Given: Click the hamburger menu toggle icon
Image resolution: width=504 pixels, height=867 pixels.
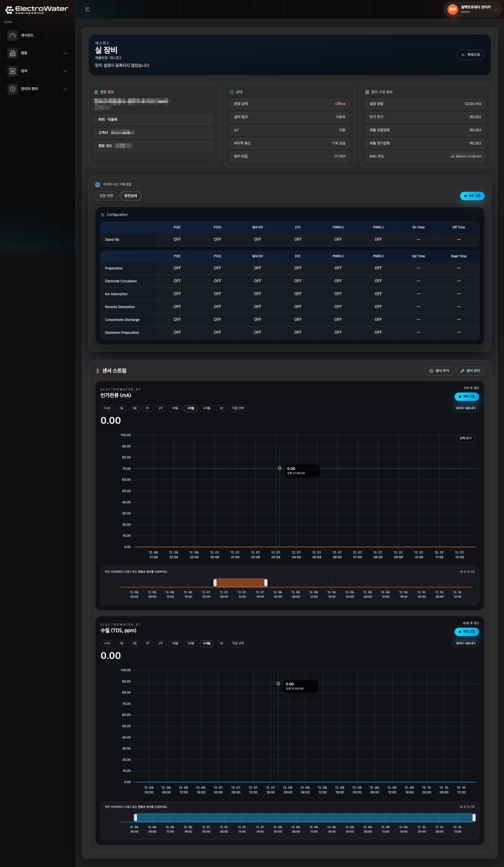Looking at the screenshot, I should (88, 9).
